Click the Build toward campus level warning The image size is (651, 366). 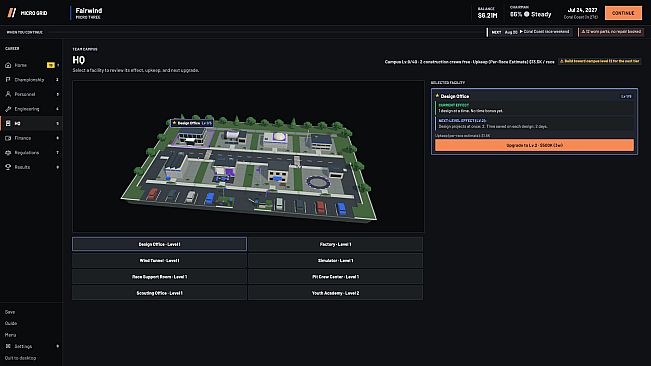600,61
